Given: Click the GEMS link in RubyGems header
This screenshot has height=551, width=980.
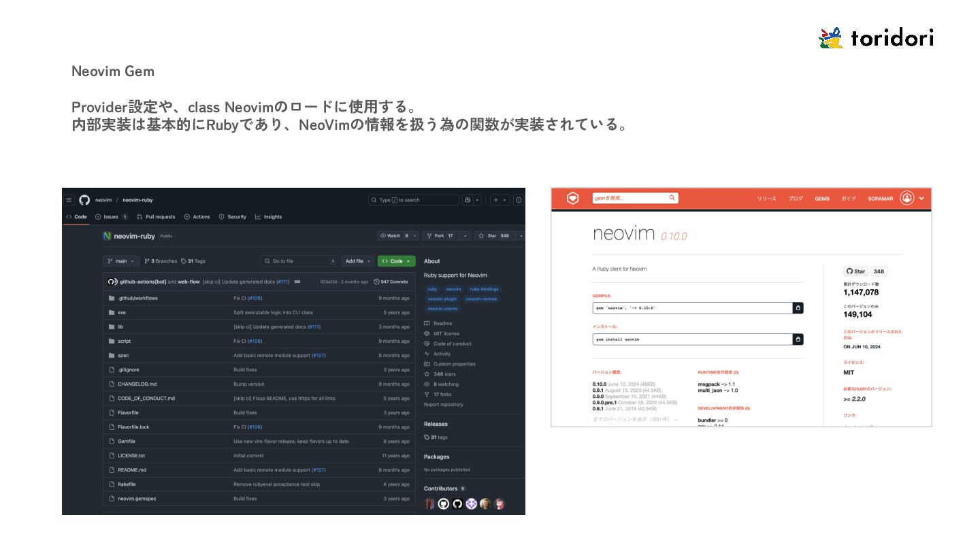Looking at the screenshot, I should [x=822, y=199].
